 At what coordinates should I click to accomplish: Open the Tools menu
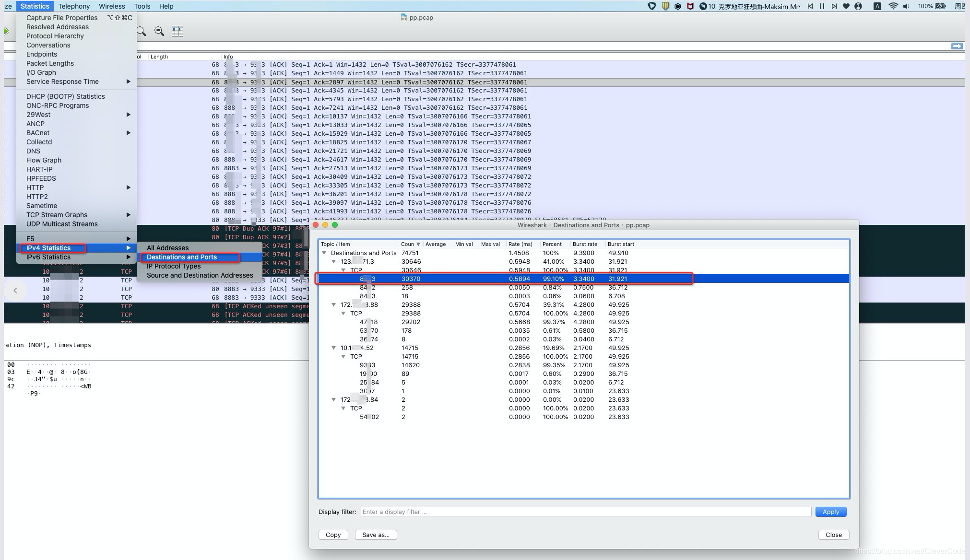coord(142,6)
